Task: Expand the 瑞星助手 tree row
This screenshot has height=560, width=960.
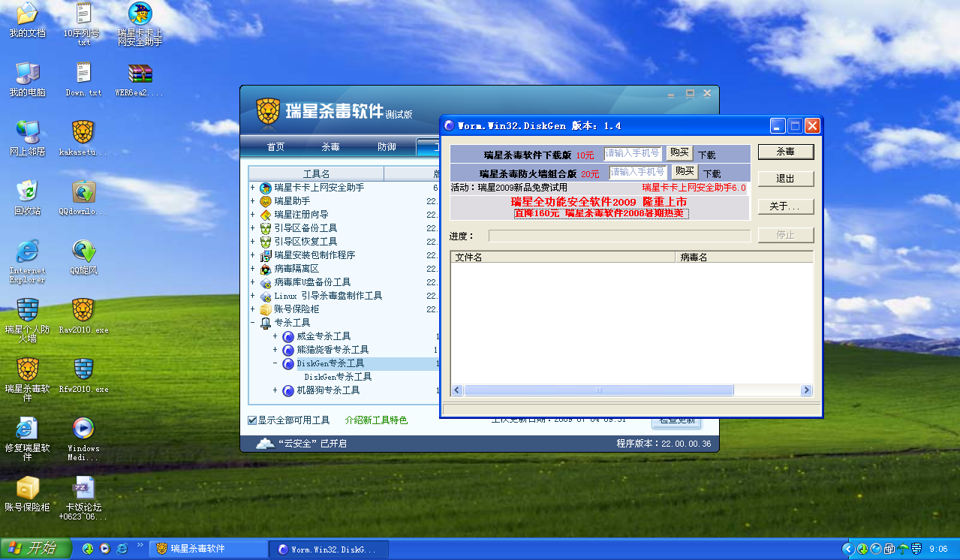Action: (253, 201)
